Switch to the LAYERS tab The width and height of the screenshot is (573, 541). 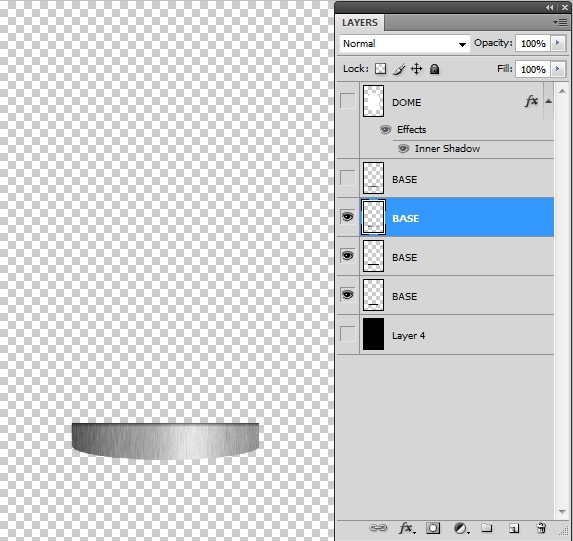(x=360, y=23)
